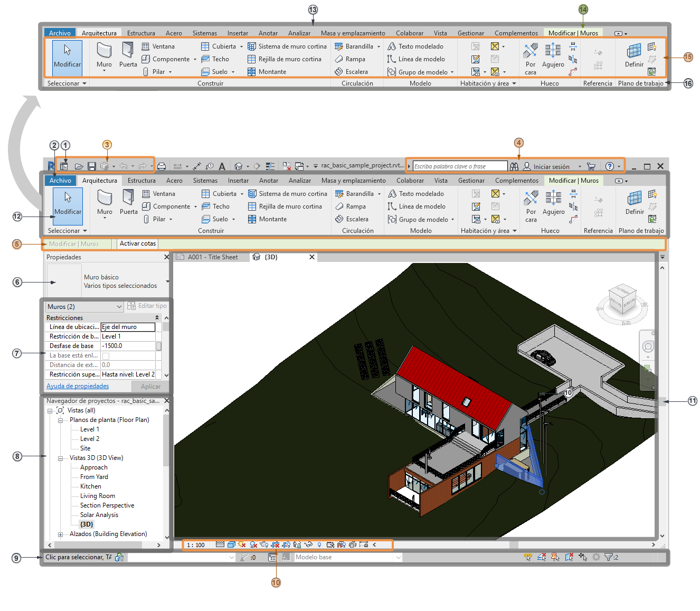
Task: Expand Habitación y área panel in main window ribbon
Action: click(x=488, y=231)
